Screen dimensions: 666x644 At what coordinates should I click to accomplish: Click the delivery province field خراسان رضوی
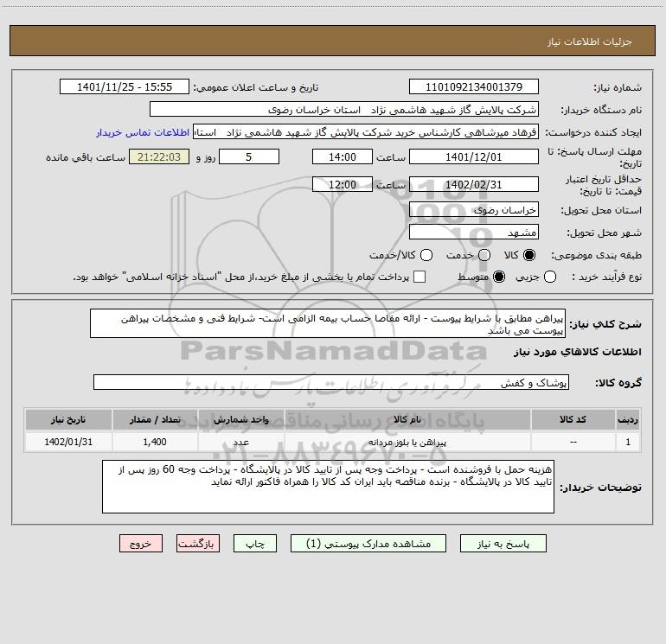click(474, 209)
